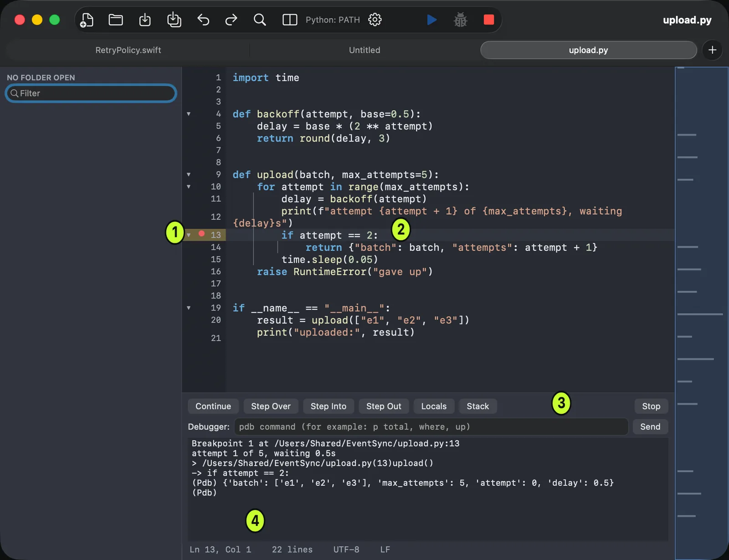Click the Save document icon
Viewport: 729px width, 560px height.
tap(145, 20)
